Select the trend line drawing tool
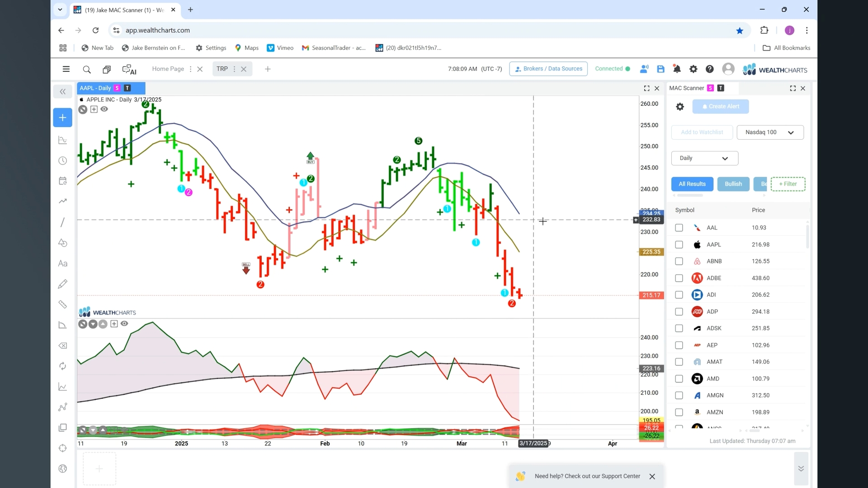 pos(63,222)
